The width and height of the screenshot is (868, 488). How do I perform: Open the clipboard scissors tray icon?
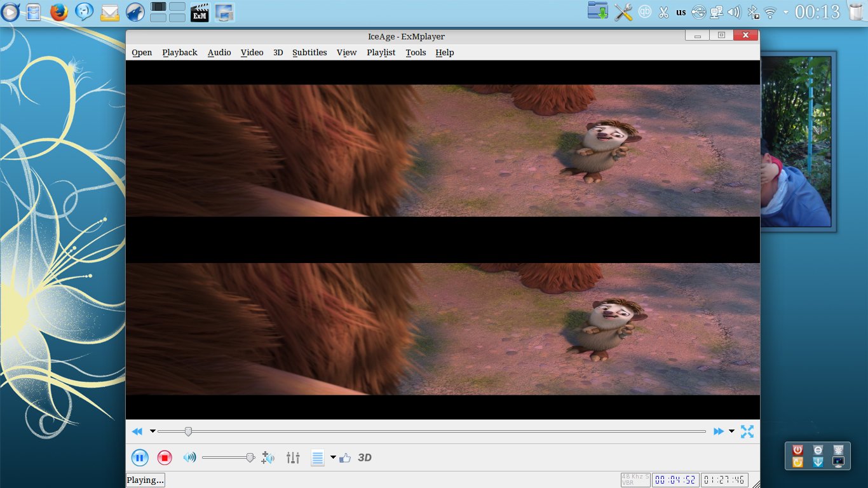[663, 12]
